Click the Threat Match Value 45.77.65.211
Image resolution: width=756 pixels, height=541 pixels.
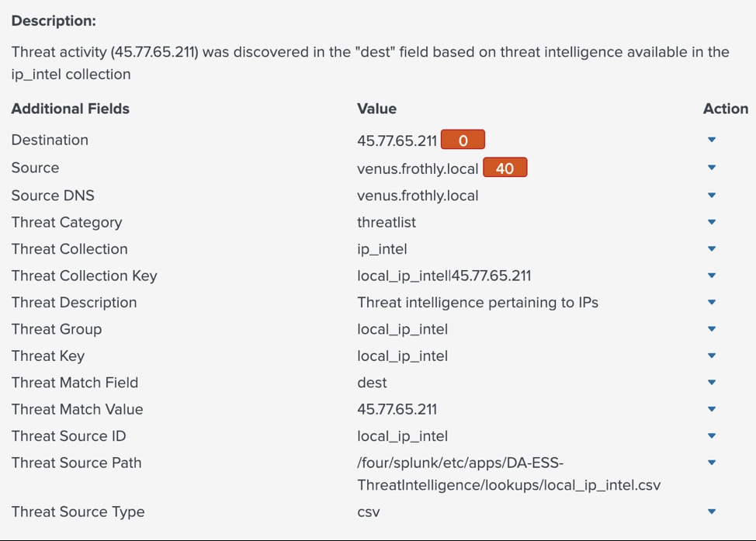tap(397, 409)
